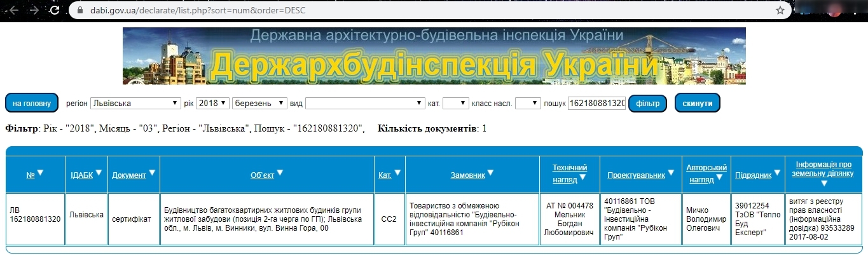
Task: Open the регіон dropdown showing Львівська
Action: tap(135, 103)
